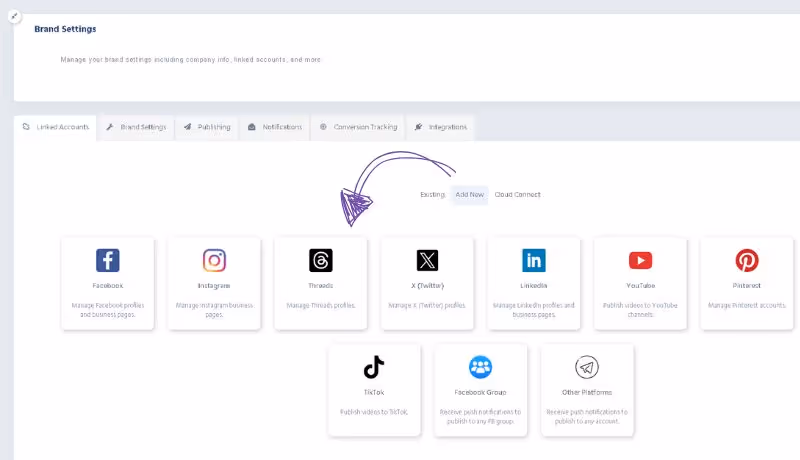Click the collapse arrow icon at top left
This screenshot has width=800, height=460.
14,16
